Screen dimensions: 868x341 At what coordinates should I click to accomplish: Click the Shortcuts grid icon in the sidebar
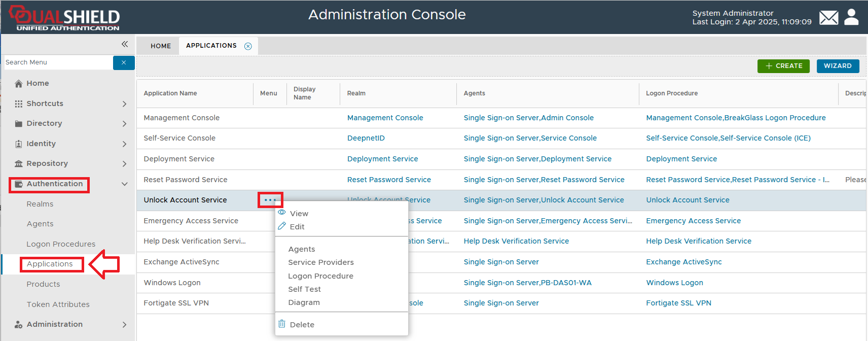coord(19,104)
